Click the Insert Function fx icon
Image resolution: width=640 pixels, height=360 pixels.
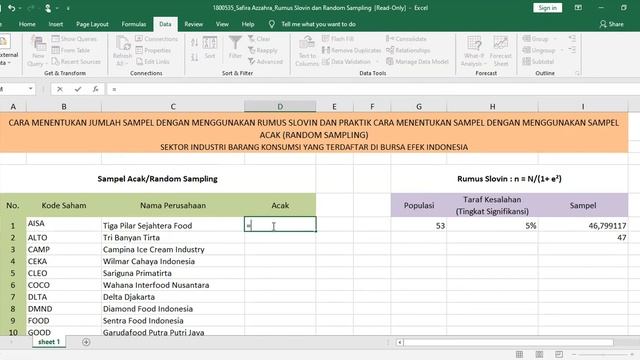(96, 89)
